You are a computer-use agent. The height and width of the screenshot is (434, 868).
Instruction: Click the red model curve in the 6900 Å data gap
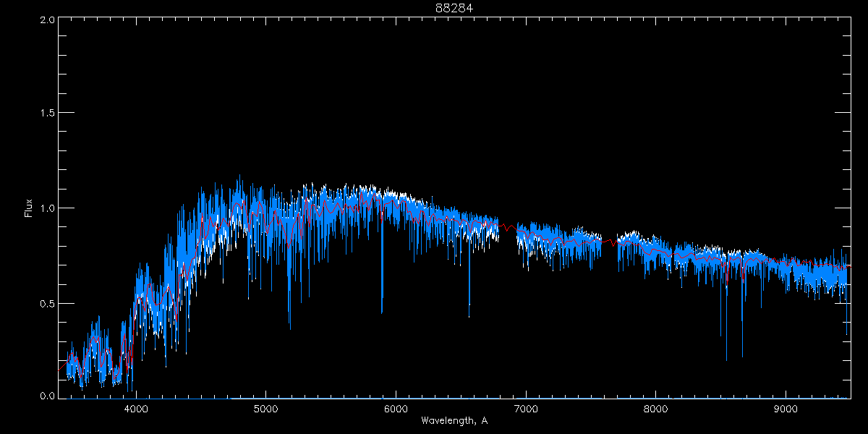[509, 227]
